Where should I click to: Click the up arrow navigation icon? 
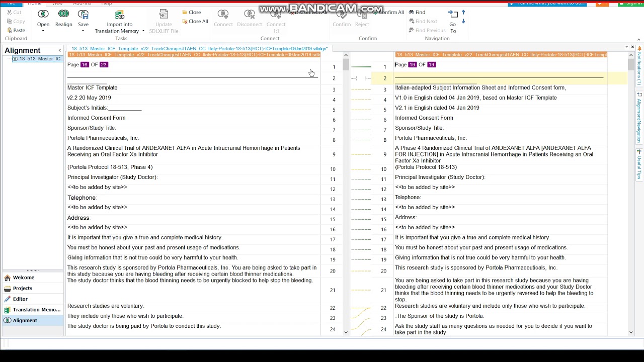[463, 13]
